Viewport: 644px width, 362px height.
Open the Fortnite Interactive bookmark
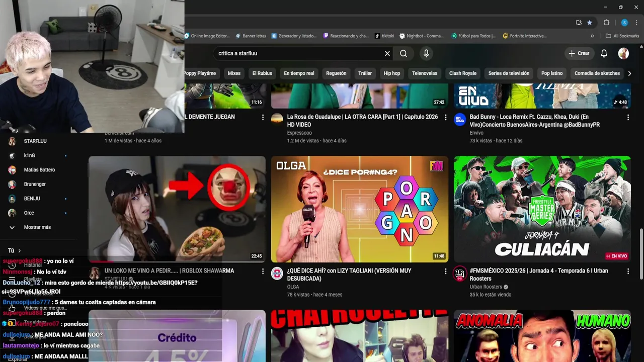525,36
